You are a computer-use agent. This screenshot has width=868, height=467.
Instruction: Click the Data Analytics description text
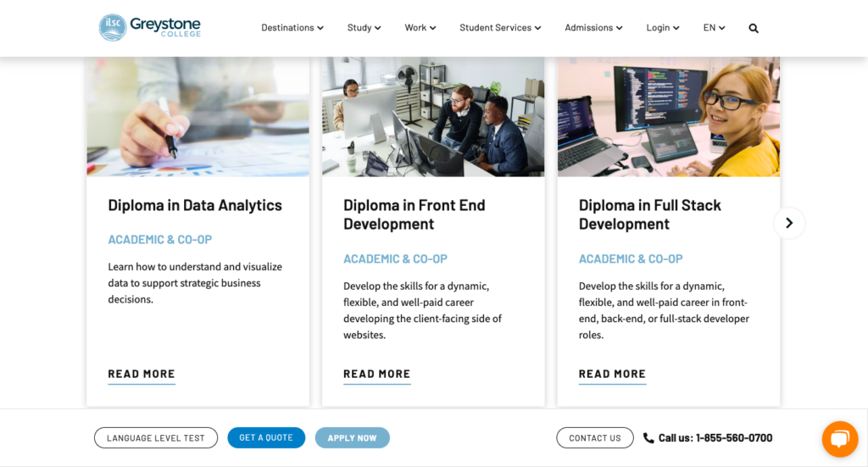195,283
